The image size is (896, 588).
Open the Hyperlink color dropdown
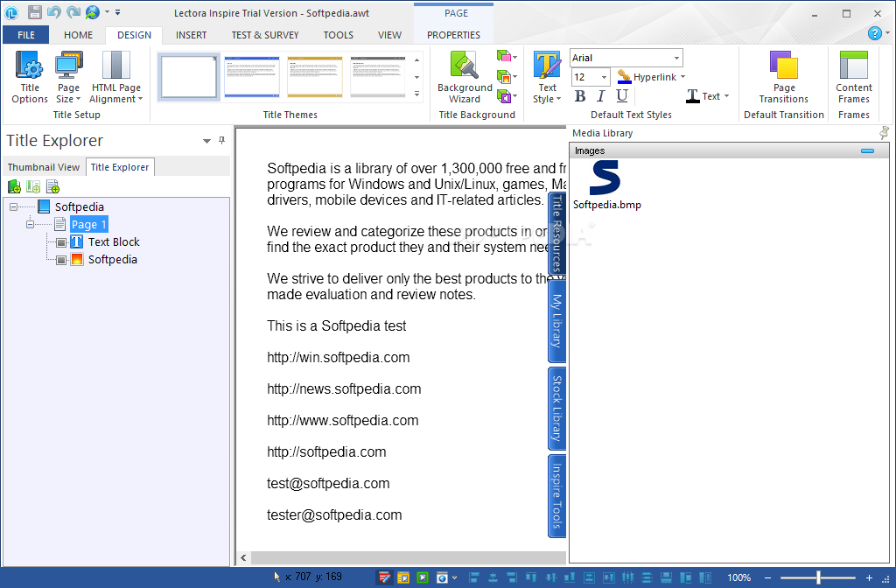click(682, 77)
